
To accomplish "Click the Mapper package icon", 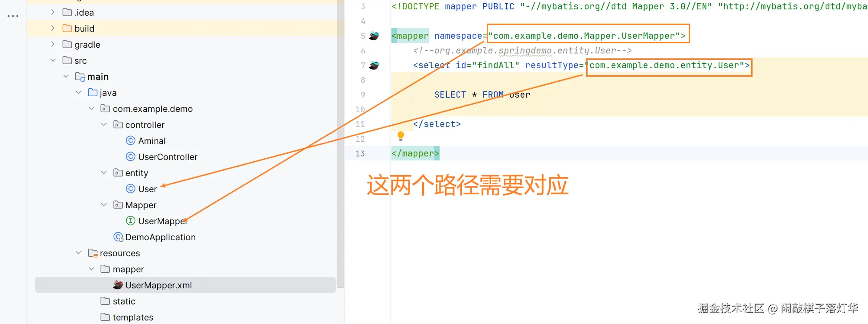I will coord(118,205).
